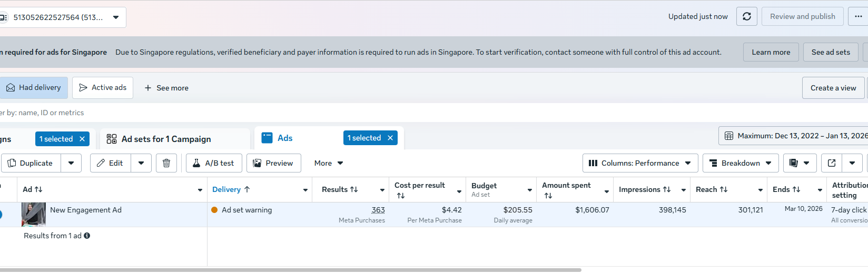Screen dimensions: 868x274
Task: Open the Breakdown dropdown
Action: pos(741,163)
